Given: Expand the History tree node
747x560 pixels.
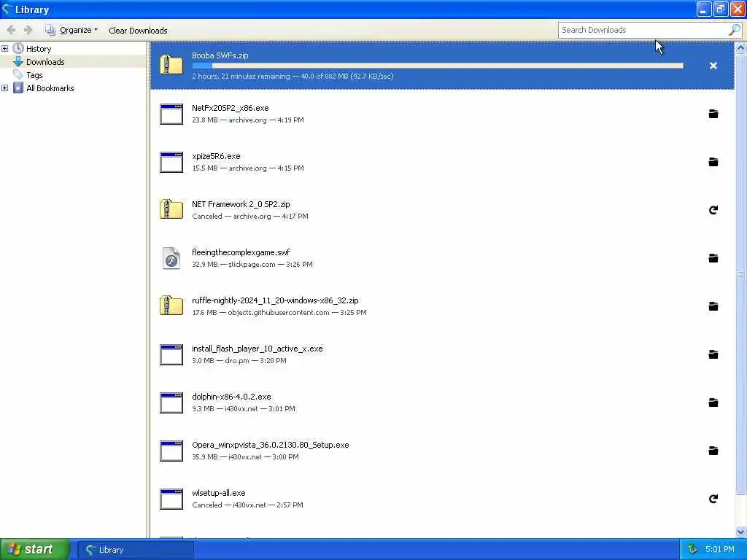Looking at the screenshot, I should pyautogui.click(x=5, y=49).
